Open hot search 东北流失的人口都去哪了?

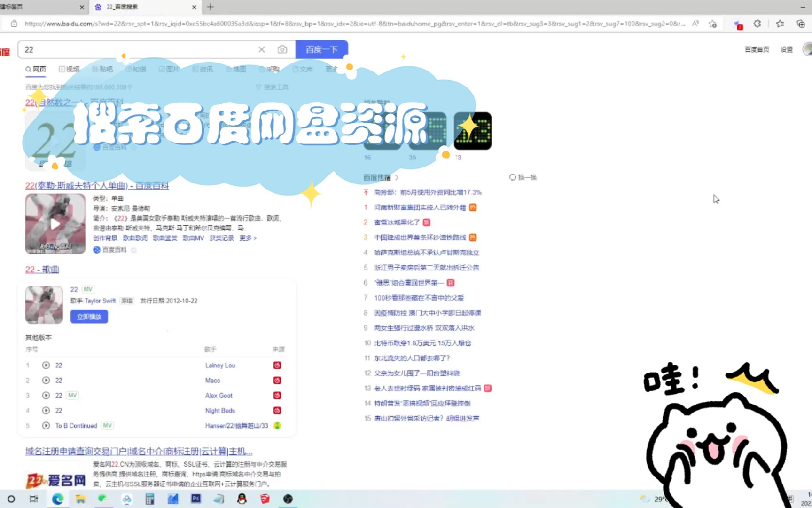tap(412, 358)
